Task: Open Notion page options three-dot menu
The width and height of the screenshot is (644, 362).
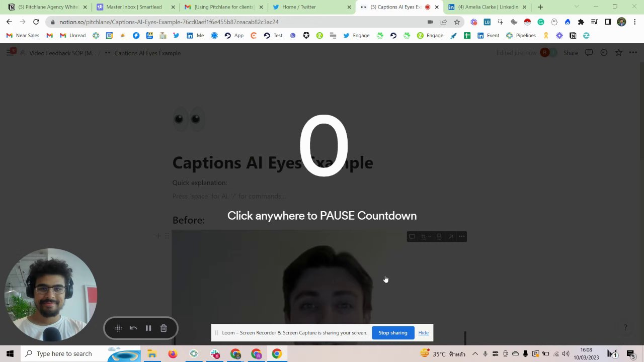Action: coord(633,53)
